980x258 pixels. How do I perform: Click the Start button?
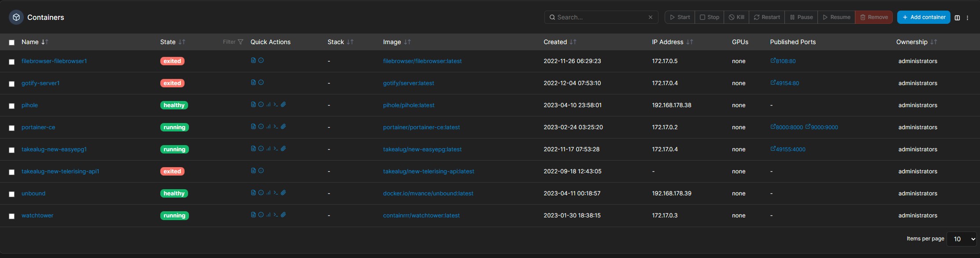click(680, 17)
